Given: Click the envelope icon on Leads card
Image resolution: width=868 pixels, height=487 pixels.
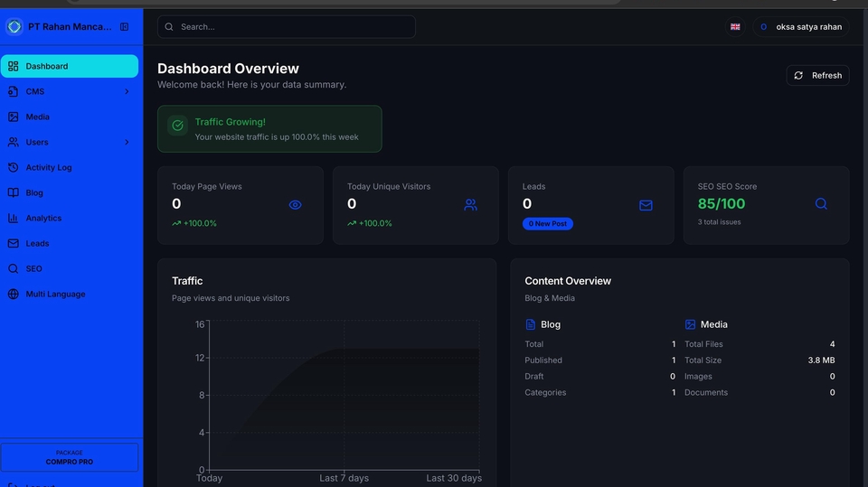Looking at the screenshot, I should click(646, 205).
